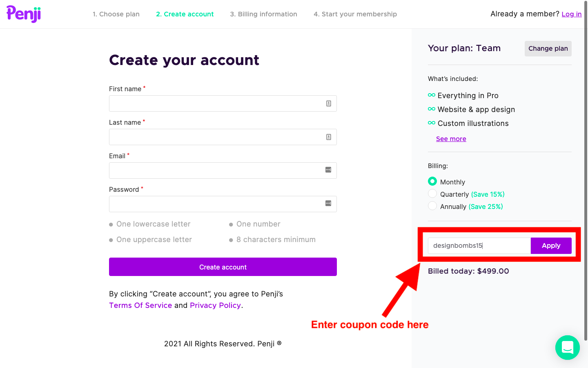
Task: Click autofill icon in Last name field
Action: [x=329, y=137]
